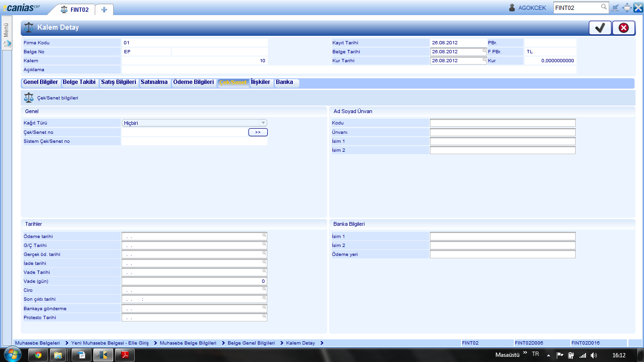The width and height of the screenshot is (644, 362).
Task: Open date picker for Ödeme tarihi
Action: [x=264, y=235]
